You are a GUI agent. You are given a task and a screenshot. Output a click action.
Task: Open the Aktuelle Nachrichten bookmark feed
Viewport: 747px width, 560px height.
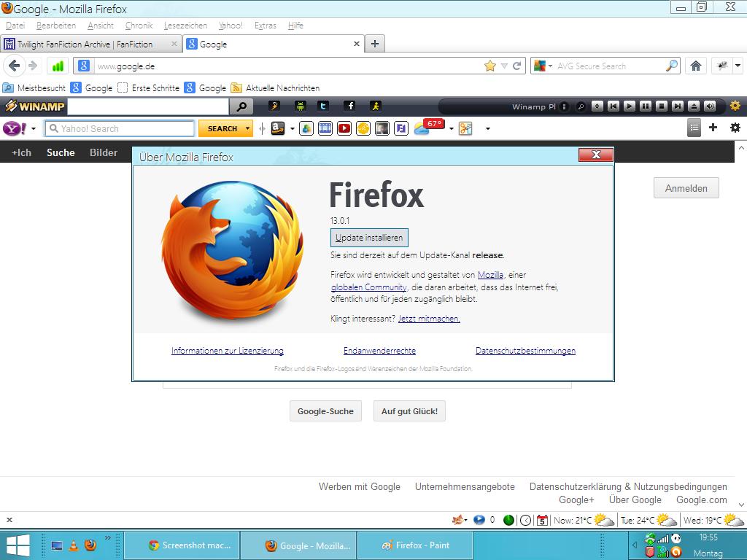pyautogui.click(x=275, y=87)
